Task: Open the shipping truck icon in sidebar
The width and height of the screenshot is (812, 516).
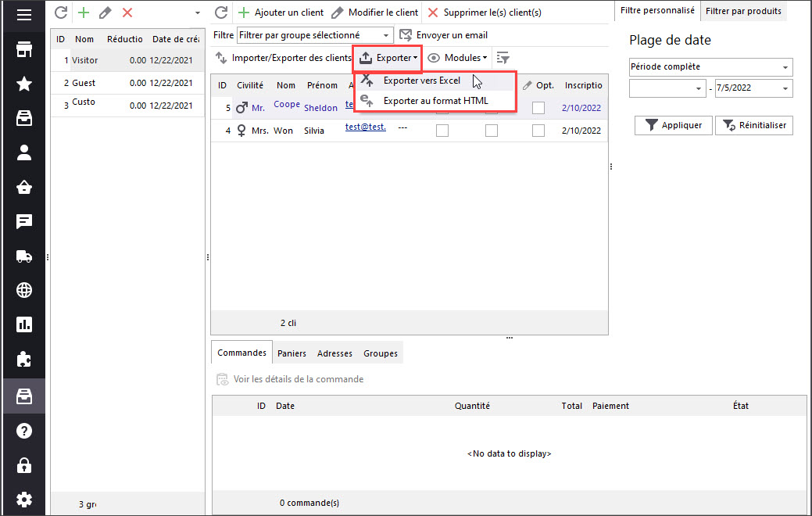Action: pos(23,256)
